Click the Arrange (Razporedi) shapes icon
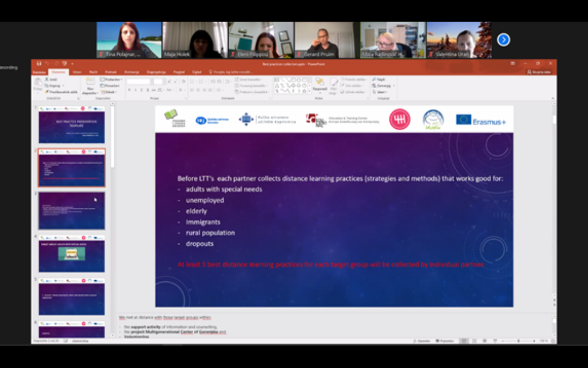The width and height of the screenshot is (588, 368). coord(320,83)
